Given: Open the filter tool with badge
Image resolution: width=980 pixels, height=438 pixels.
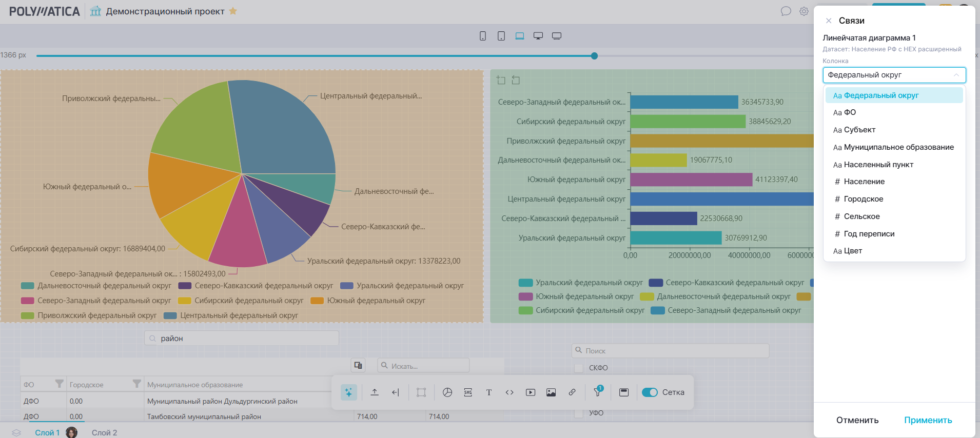Looking at the screenshot, I should pos(598,392).
